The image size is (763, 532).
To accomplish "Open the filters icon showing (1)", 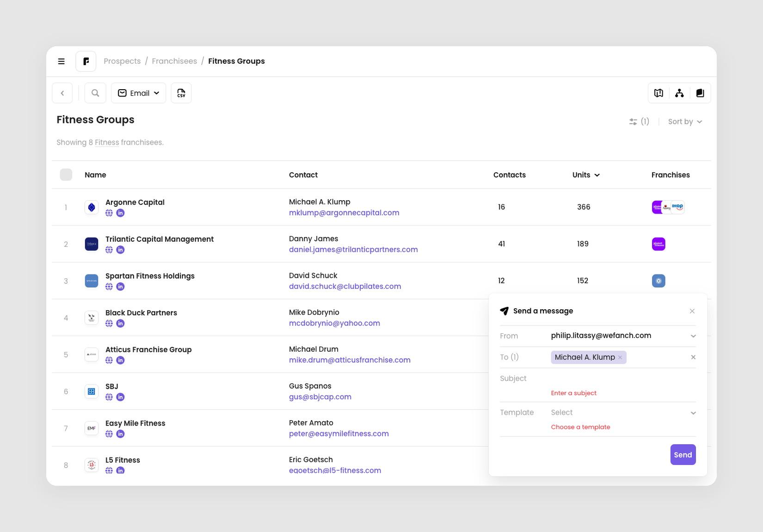I will [639, 122].
